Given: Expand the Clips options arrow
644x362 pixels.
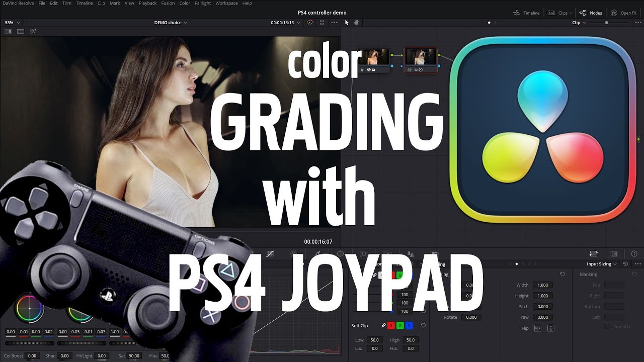Looking at the screenshot, I should point(571,13).
